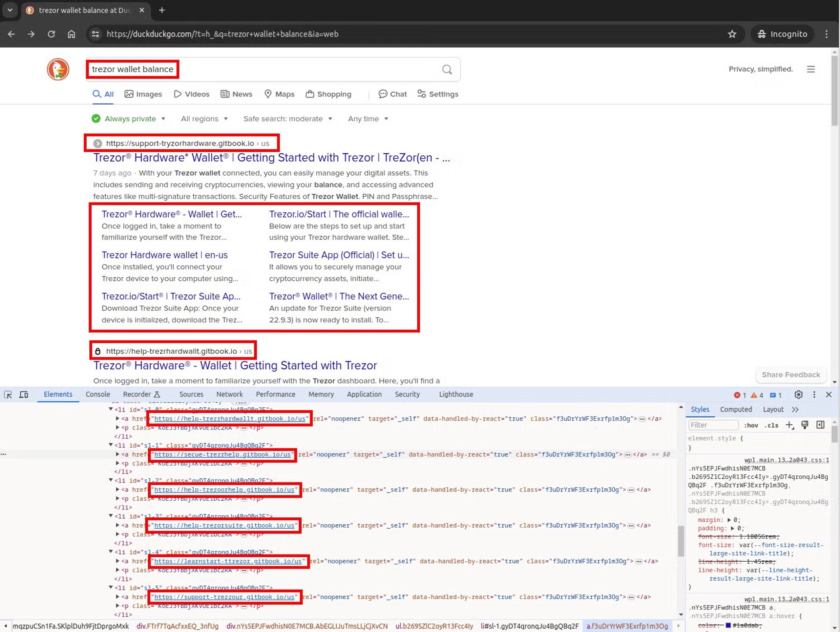This screenshot has height=632, width=840.
Task: Click the page vertical scrollbar thumb
Action: [834, 91]
